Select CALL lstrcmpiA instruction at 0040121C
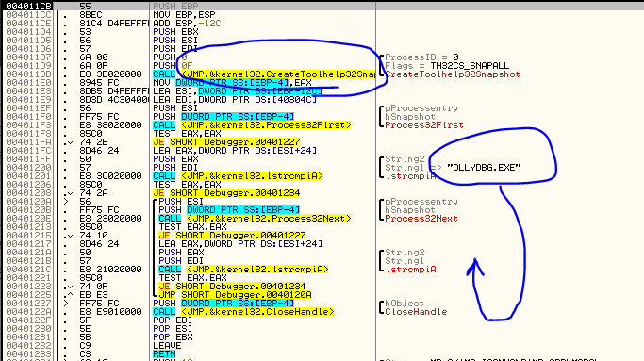Viewport: 644px width, 361px height. pos(243,270)
